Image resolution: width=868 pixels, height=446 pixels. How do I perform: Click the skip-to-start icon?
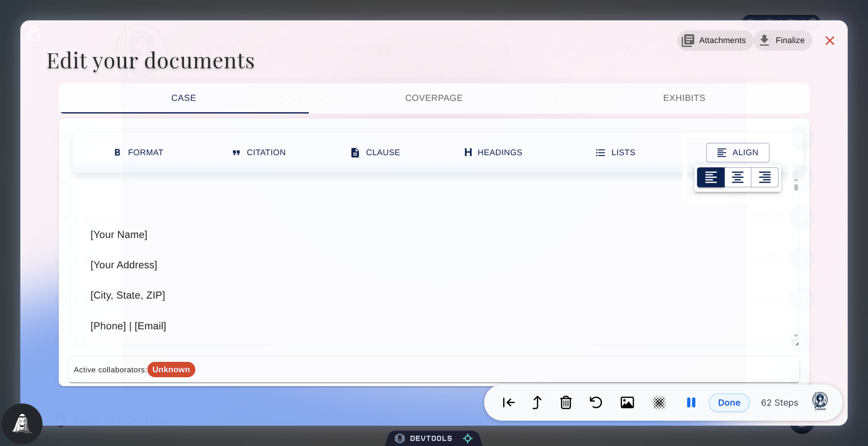click(508, 403)
